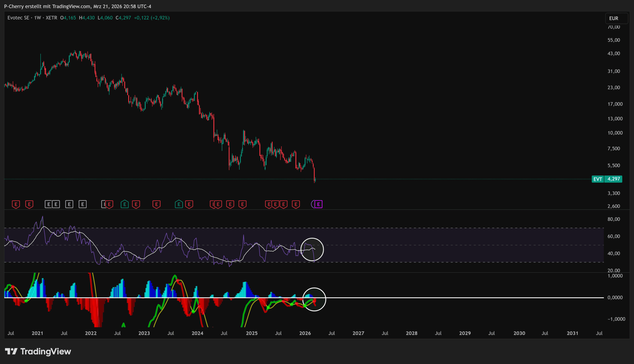Open the EUR currency selector

[x=616, y=18]
